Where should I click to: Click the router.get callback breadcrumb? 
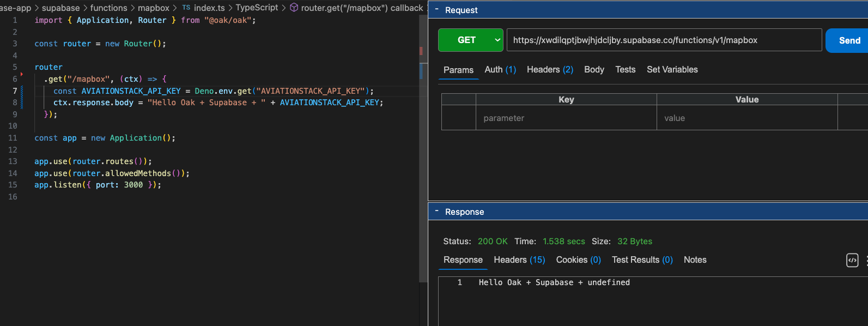tap(362, 8)
